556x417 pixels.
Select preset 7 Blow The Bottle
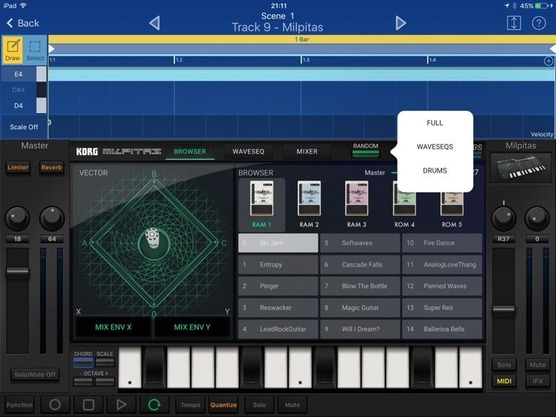(x=360, y=286)
